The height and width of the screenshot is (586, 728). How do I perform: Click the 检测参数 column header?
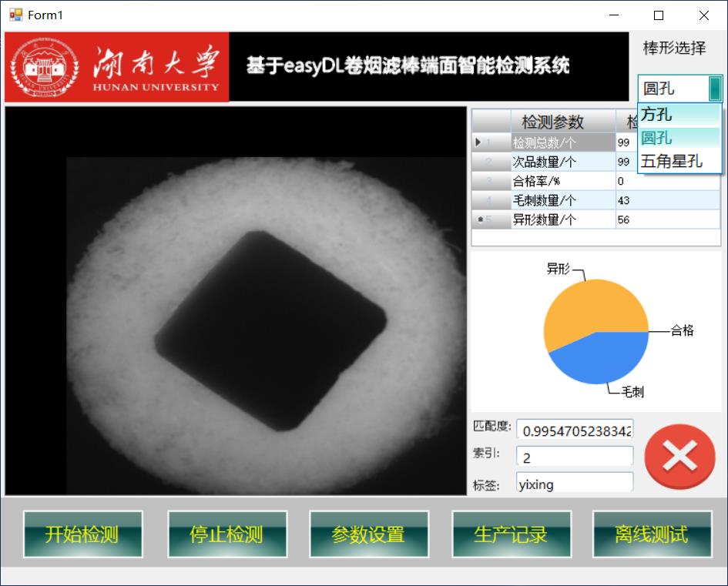click(563, 122)
